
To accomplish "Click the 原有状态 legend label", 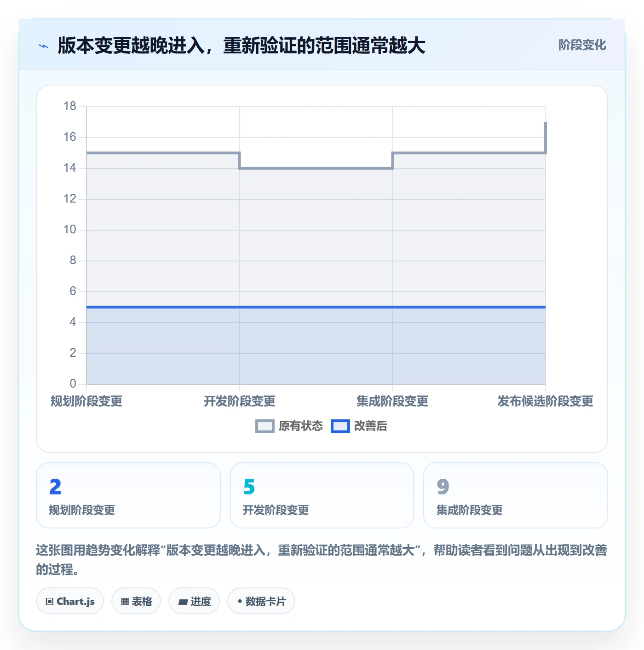I will 301,426.
